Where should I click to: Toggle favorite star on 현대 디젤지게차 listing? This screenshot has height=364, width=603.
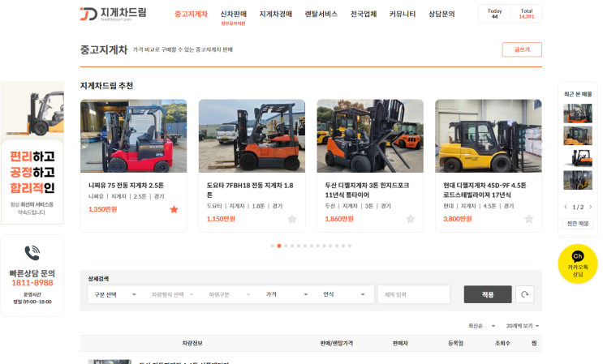pos(529,219)
